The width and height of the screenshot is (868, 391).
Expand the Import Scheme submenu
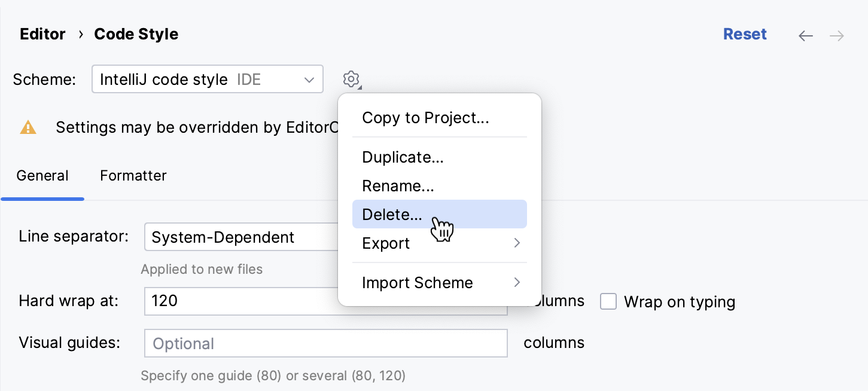418,282
